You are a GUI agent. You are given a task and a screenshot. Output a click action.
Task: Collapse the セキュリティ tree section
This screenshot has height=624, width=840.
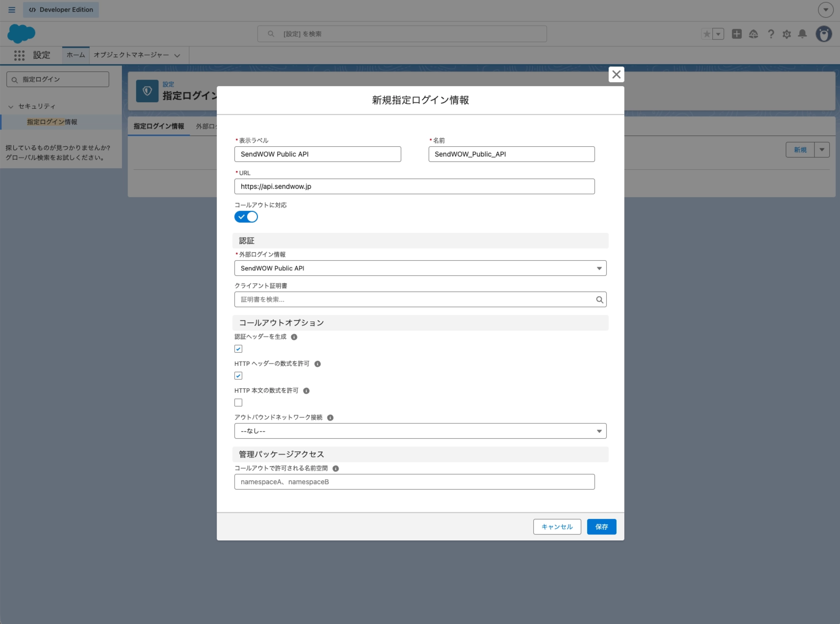click(11, 107)
